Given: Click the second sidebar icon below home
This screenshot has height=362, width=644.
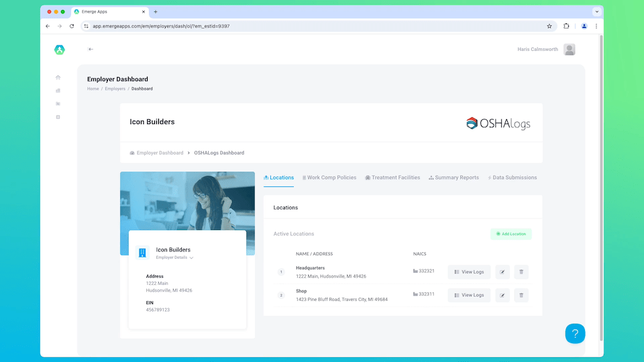Looking at the screenshot, I should coord(58,90).
